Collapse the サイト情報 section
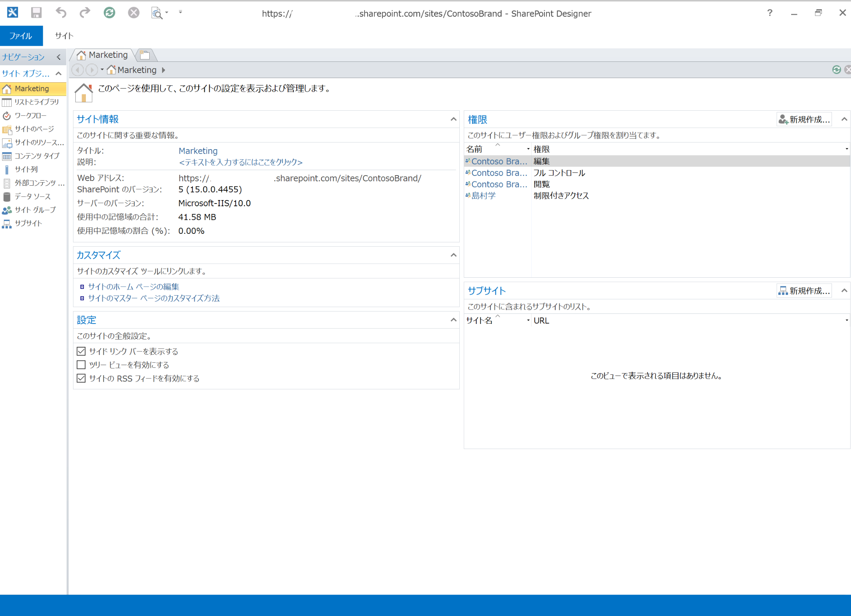This screenshot has height=616, width=851. (453, 119)
